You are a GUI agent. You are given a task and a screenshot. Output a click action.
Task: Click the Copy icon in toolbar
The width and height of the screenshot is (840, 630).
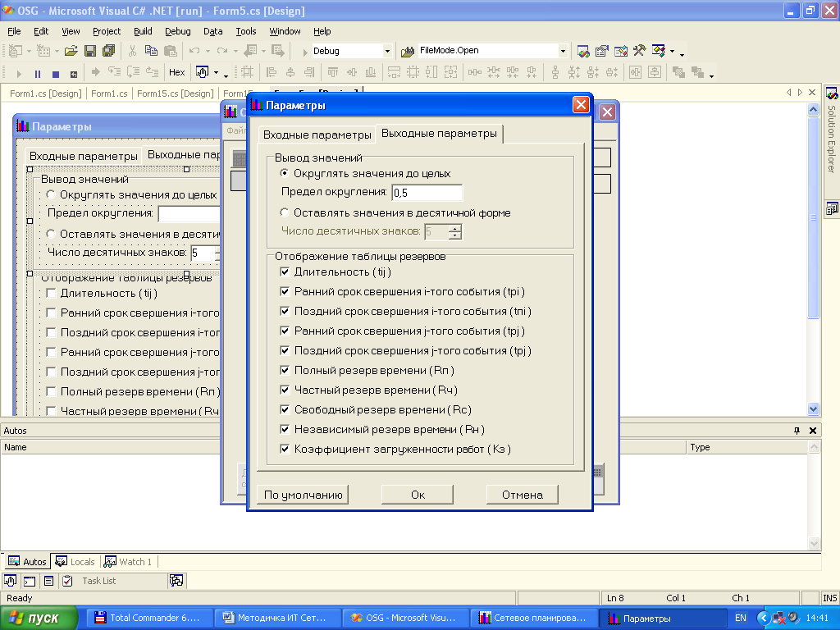151,51
